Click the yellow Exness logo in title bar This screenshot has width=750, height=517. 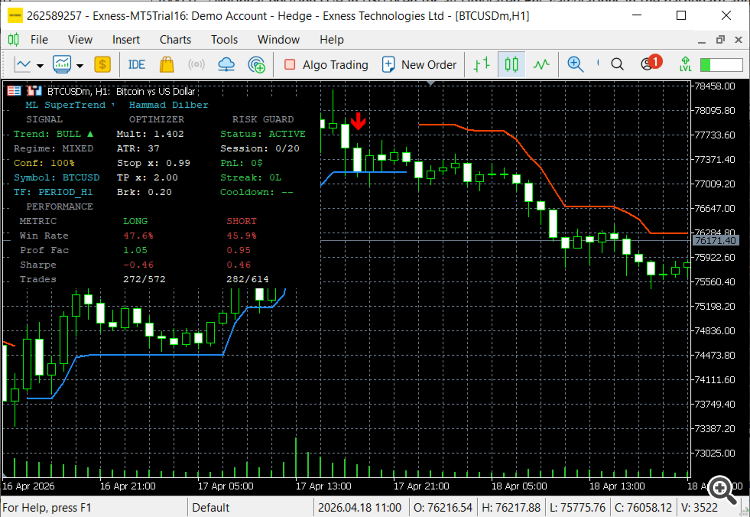[x=15, y=16]
